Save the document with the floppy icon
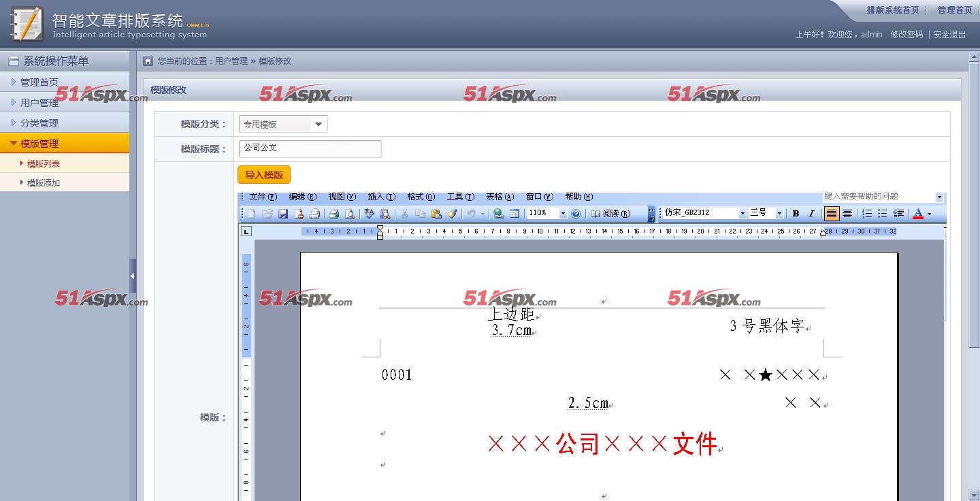Viewport: 980px width, 501px height. click(x=282, y=214)
